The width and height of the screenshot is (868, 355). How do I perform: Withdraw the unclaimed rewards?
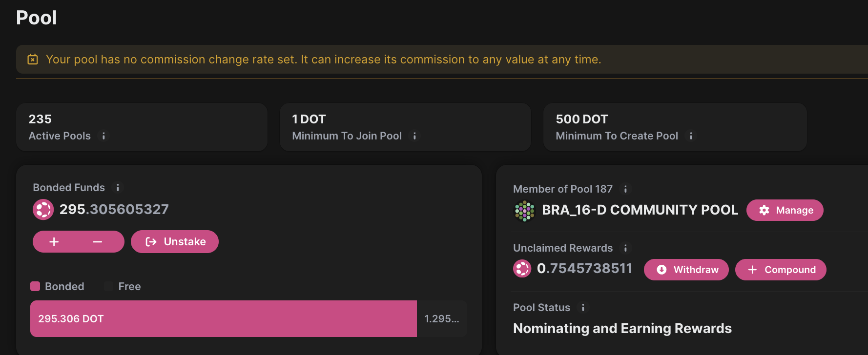[x=686, y=270]
